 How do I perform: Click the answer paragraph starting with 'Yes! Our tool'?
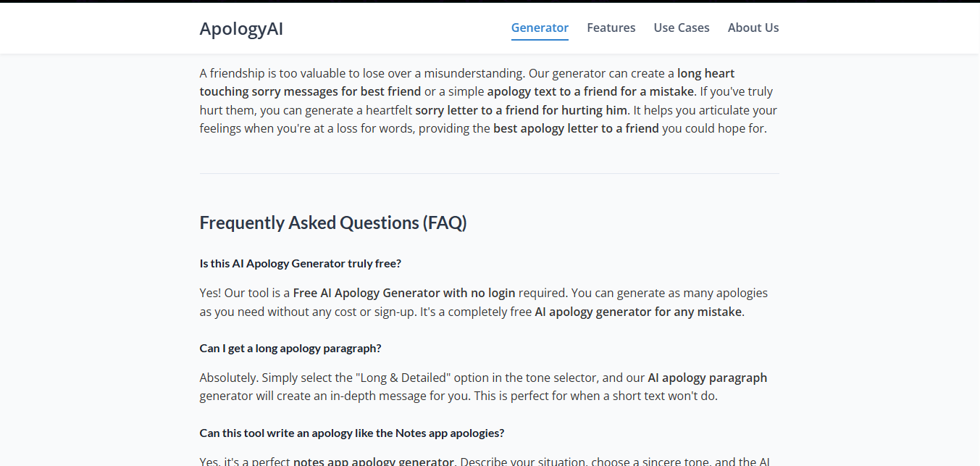[x=484, y=302]
